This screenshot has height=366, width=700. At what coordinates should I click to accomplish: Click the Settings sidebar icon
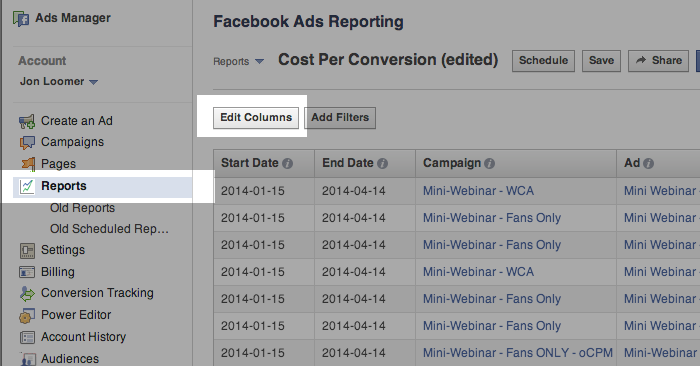coord(27,250)
